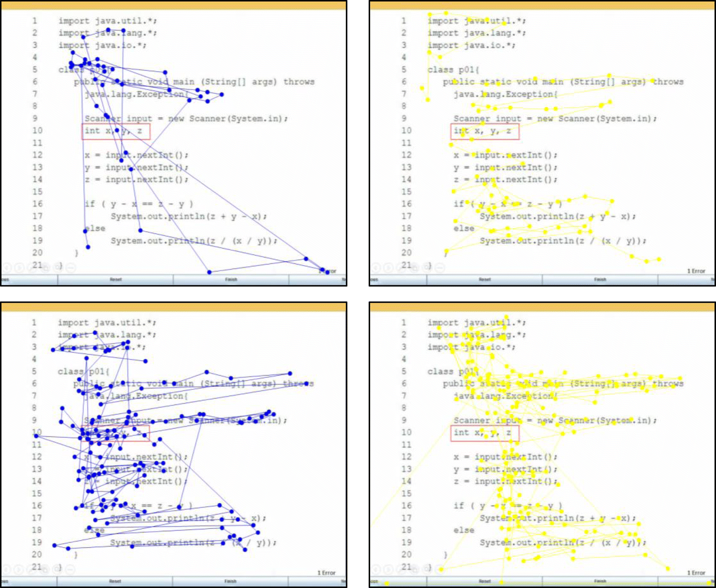Click faint next-slide arrow icon in top-right panel
716x588 pixels.
388,268
